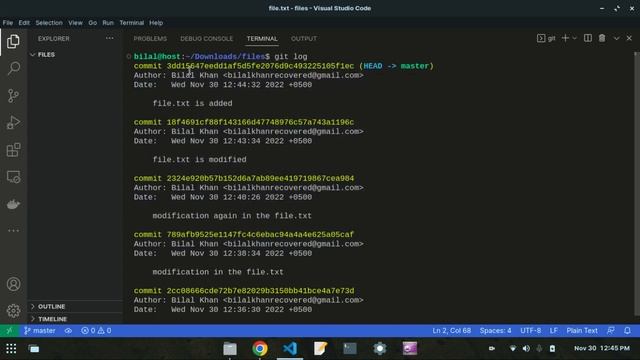Open the Manage gear menu
The width and height of the screenshot is (640, 360).
coord(13,311)
